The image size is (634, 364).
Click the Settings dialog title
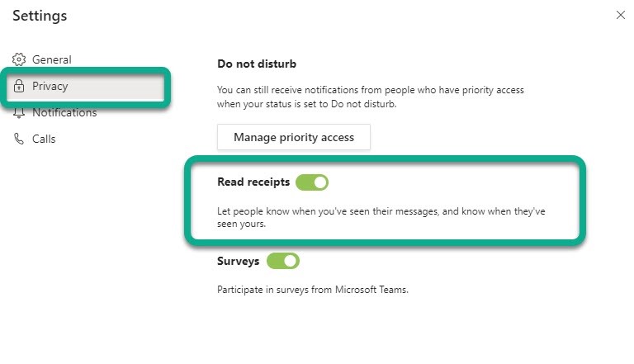coord(40,16)
